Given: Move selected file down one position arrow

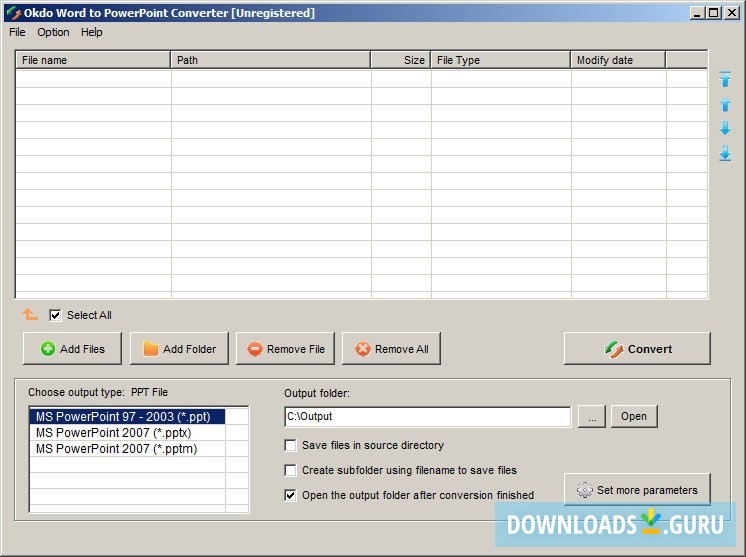Looking at the screenshot, I should [725, 127].
